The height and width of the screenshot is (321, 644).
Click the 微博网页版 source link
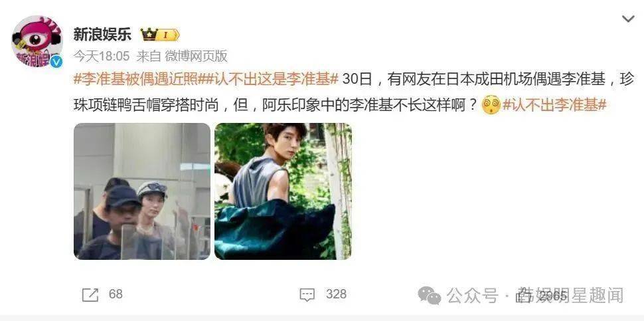[x=197, y=56]
